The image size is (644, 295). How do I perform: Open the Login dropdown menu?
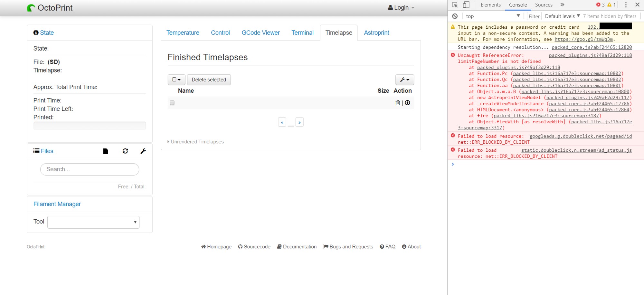coord(401,8)
